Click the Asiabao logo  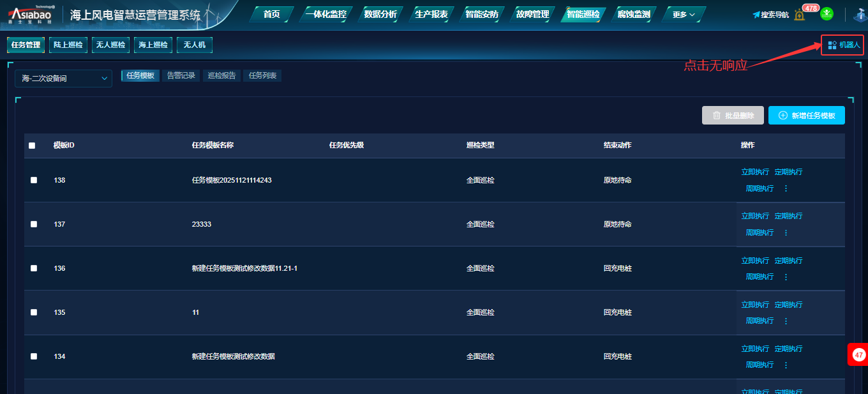pos(31,14)
